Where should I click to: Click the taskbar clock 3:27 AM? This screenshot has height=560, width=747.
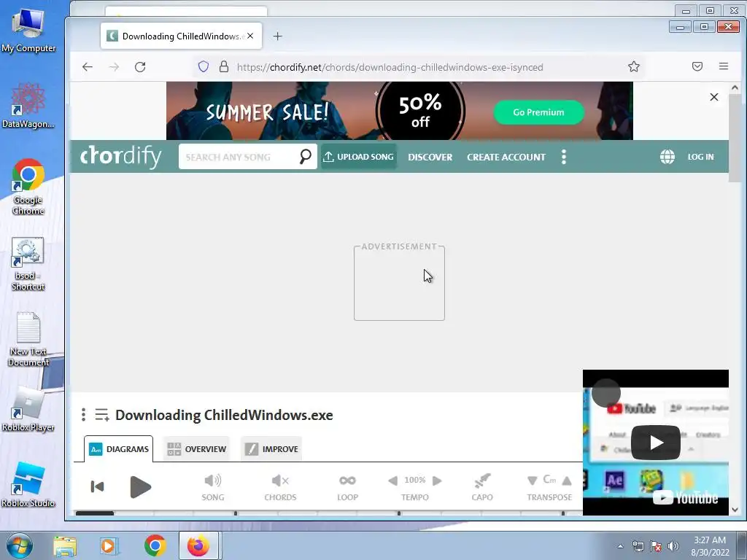(x=710, y=540)
